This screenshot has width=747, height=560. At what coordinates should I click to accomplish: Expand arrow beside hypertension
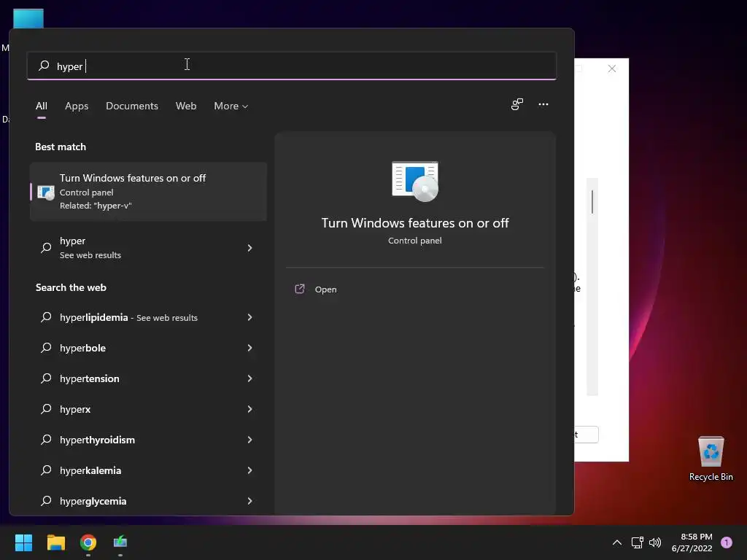(x=249, y=378)
